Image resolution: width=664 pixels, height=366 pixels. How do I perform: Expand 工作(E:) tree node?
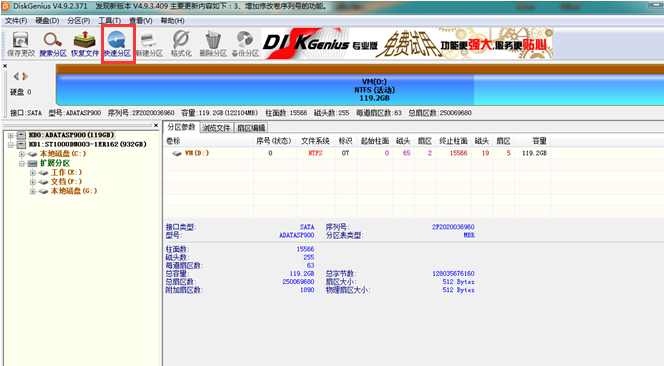pyautogui.click(x=33, y=173)
